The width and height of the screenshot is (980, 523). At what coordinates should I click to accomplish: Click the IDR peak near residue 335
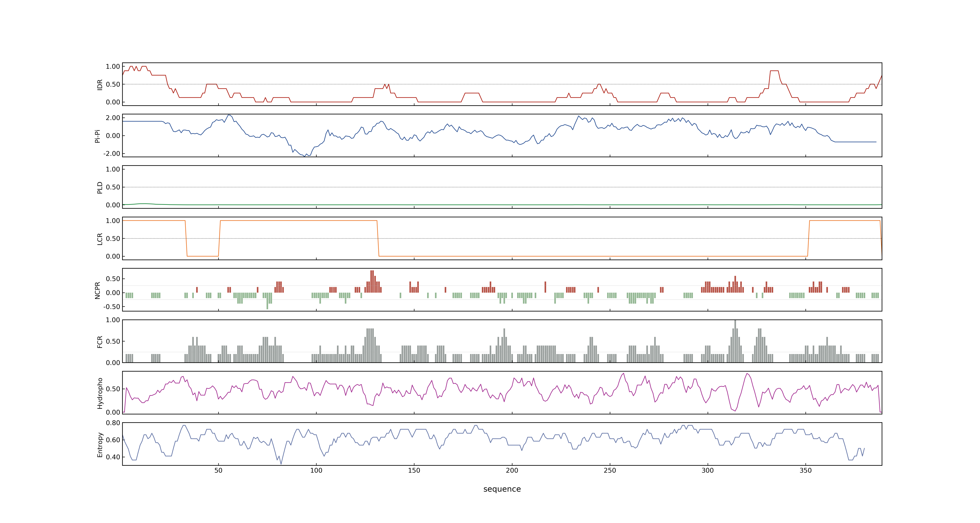coord(774,71)
